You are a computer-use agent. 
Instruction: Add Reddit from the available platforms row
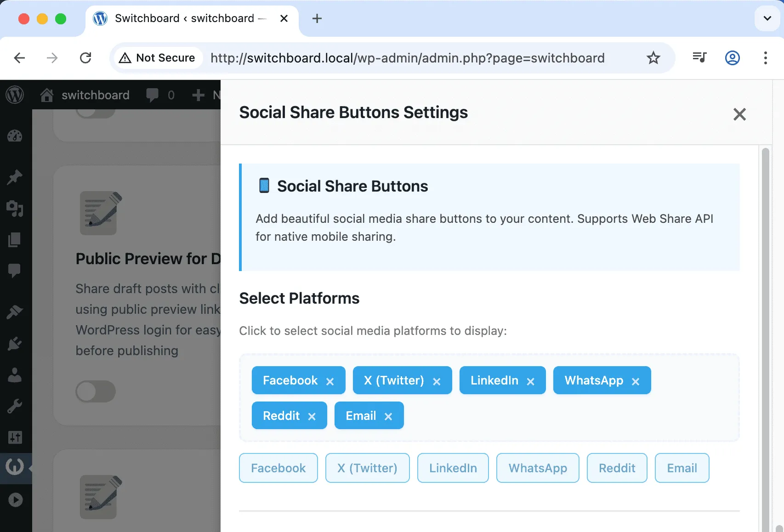pos(617,468)
